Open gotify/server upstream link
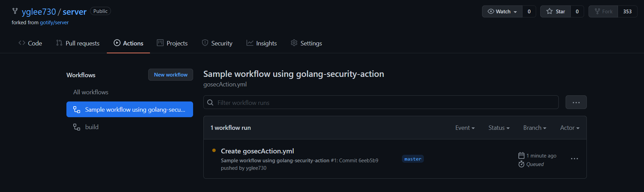Screen dimensions: 644x192 (x=54, y=23)
